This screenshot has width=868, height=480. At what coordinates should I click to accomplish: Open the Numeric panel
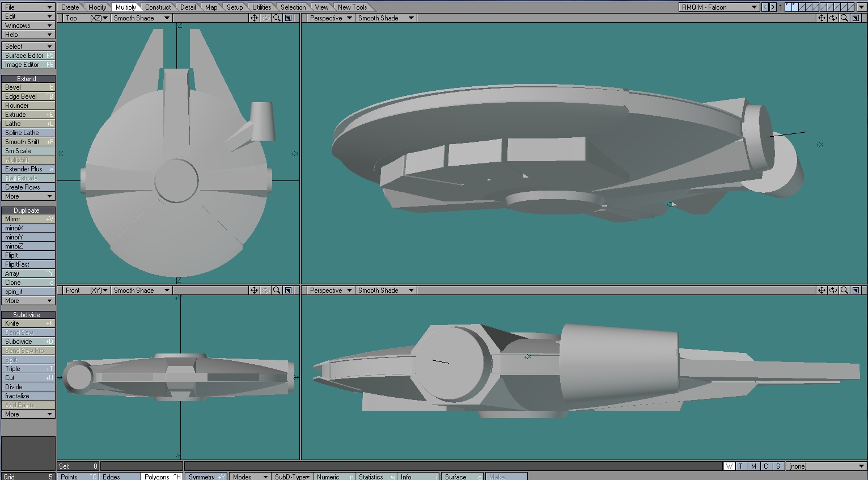click(335, 477)
